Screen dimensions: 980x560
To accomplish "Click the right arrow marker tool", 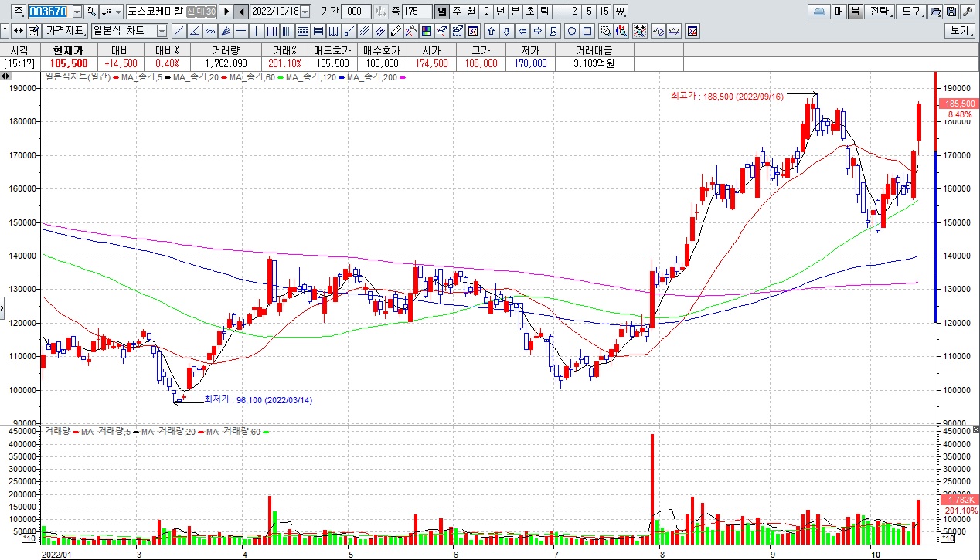I will click(x=537, y=31).
